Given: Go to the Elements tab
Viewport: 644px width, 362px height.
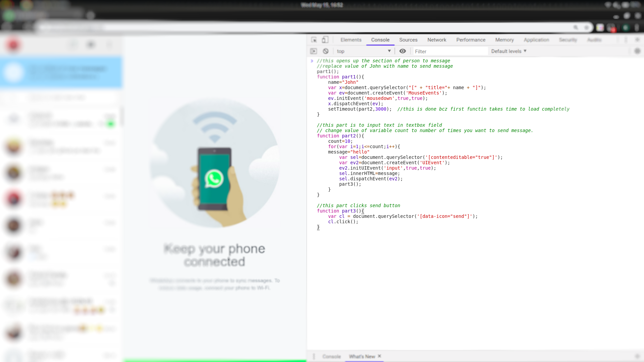Looking at the screenshot, I should click(x=351, y=40).
